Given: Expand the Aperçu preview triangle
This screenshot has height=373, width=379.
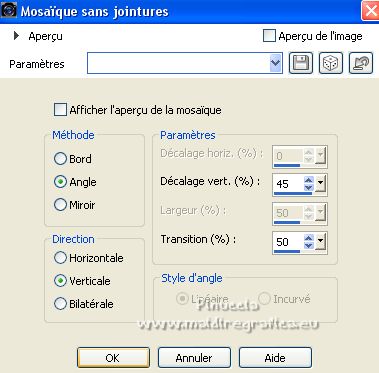Looking at the screenshot, I should tap(16, 36).
